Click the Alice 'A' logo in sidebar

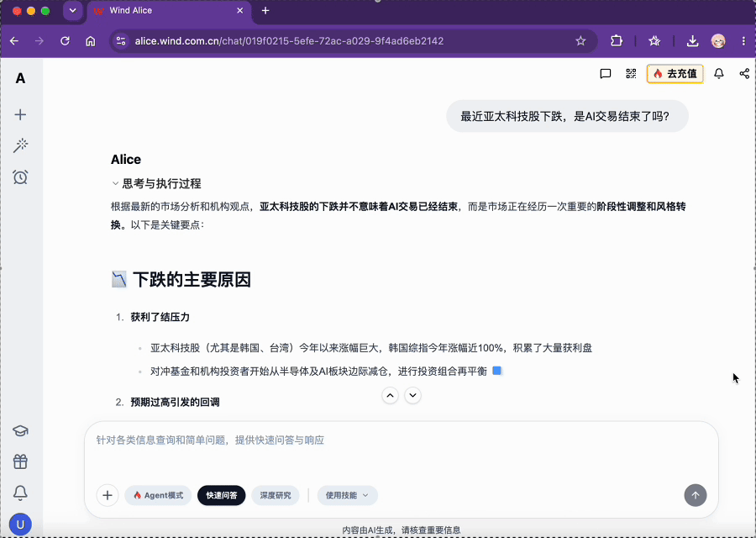[20, 78]
